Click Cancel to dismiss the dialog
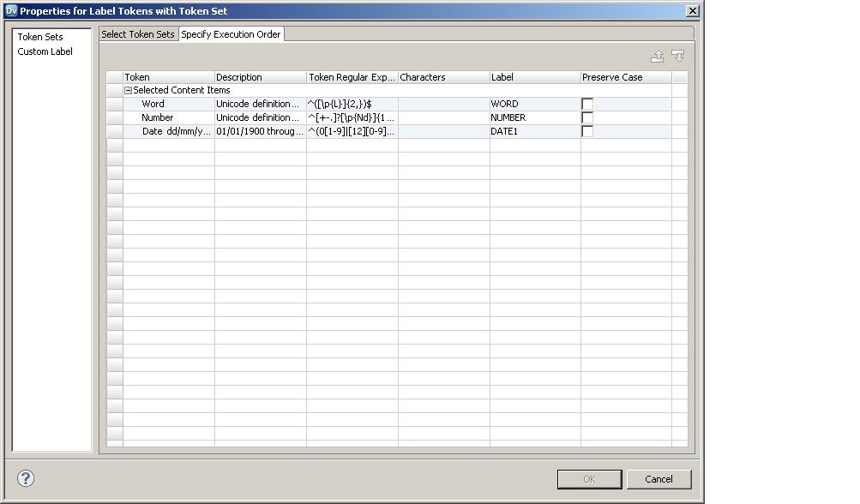Image resolution: width=860 pixels, height=504 pixels. coord(659,478)
